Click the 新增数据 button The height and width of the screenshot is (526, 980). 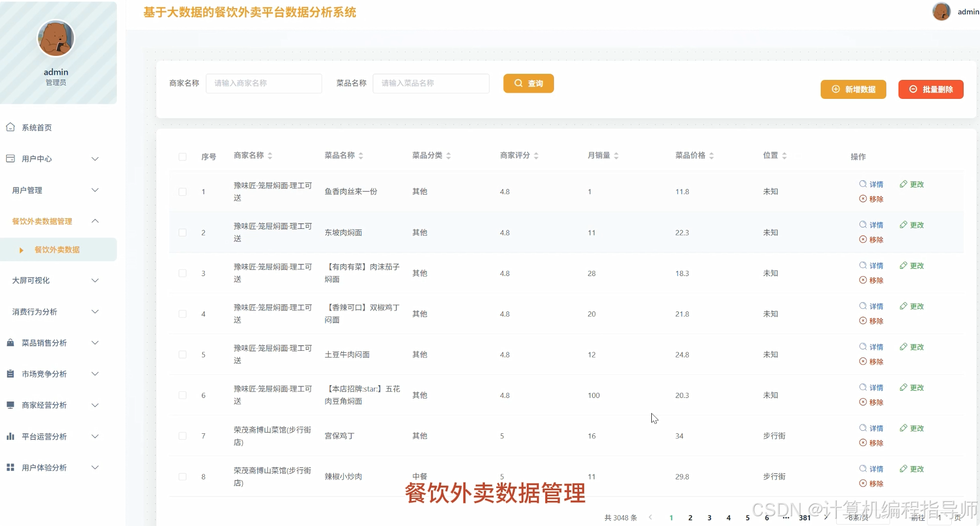[853, 89]
